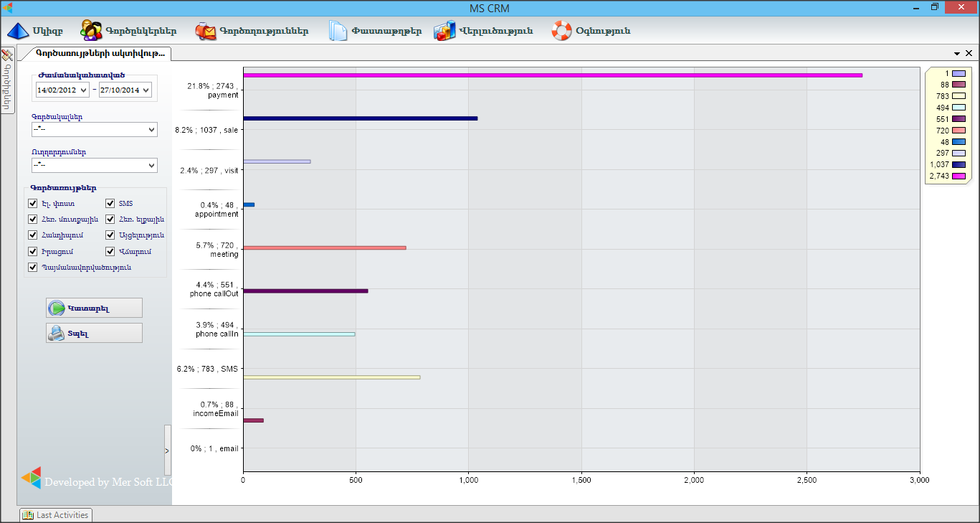Click the Տպել (Print) button

(x=94, y=334)
